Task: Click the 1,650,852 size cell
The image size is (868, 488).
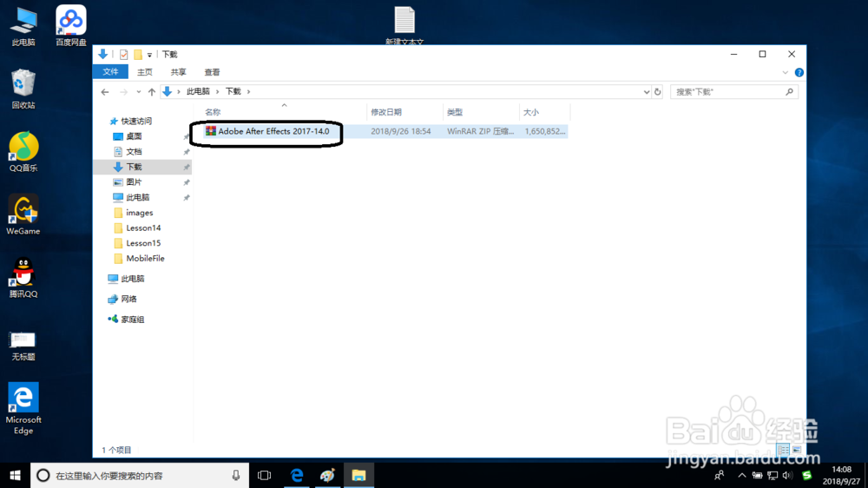Action: (x=545, y=131)
